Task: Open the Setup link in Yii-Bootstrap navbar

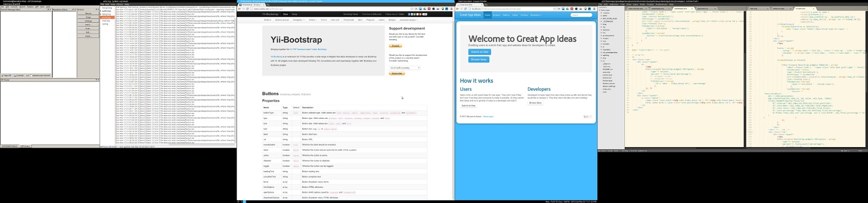Action: click(x=295, y=14)
